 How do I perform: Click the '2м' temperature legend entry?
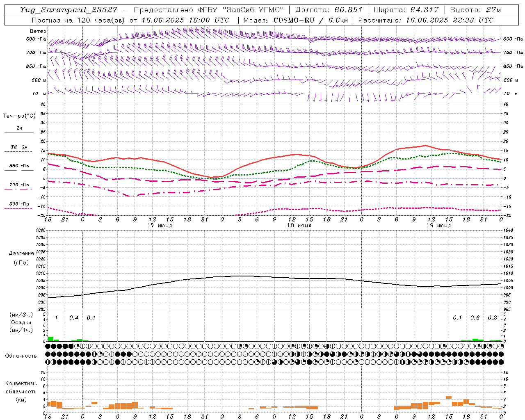[x=19, y=128]
